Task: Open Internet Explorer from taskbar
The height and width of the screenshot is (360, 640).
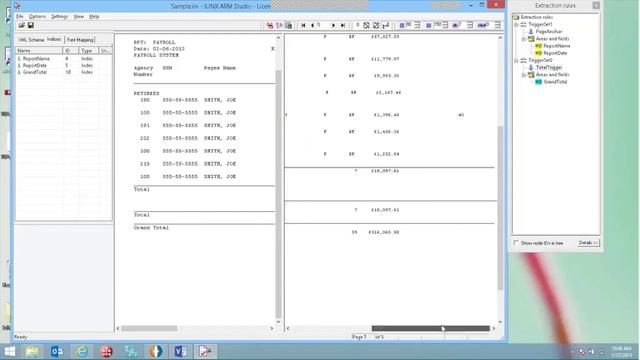Action: (82, 351)
